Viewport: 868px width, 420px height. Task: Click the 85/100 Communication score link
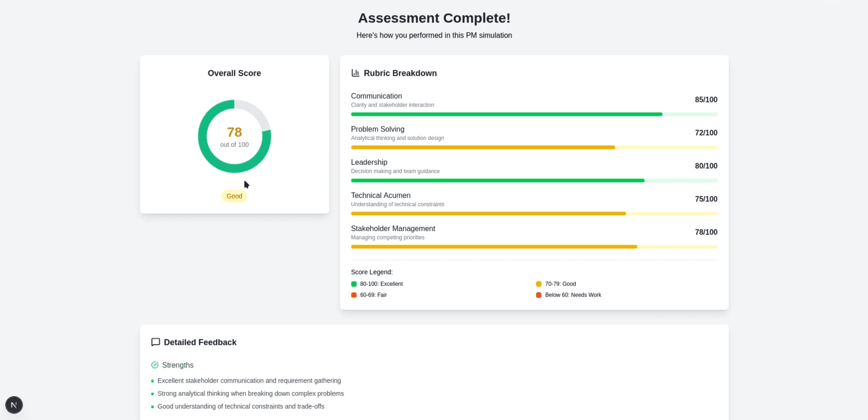[x=706, y=99]
